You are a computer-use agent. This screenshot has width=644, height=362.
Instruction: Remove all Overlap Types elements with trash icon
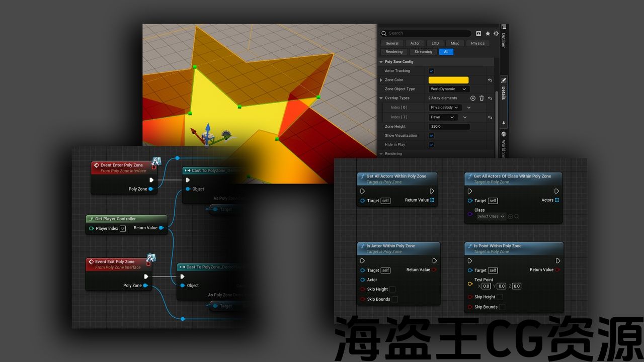click(x=481, y=98)
